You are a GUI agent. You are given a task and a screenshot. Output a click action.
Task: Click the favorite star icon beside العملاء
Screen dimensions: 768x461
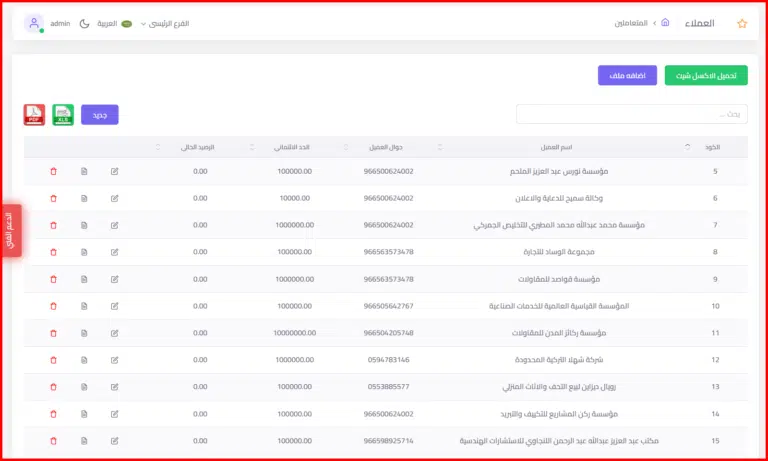pos(742,23)
